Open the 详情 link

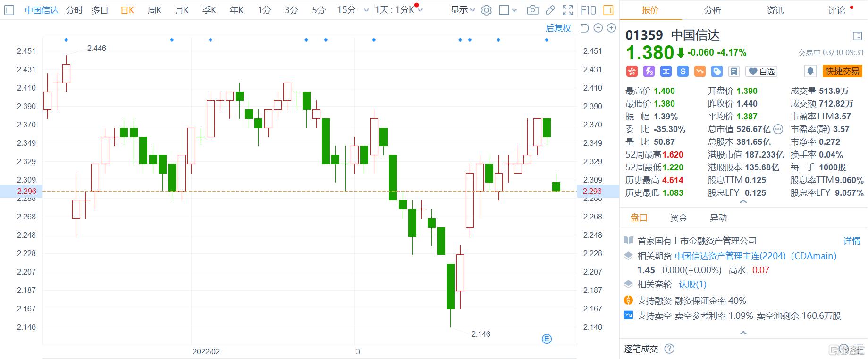coord(851,241)
